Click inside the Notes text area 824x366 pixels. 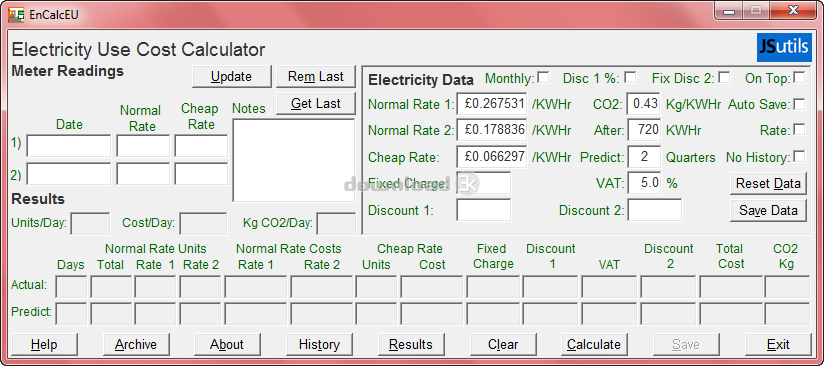pyautogui.click(x=294, y=160)
